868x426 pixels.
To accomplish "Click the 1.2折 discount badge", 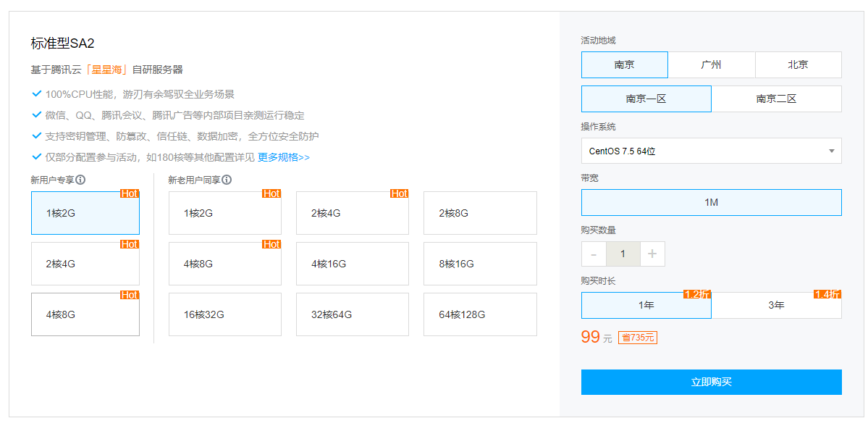I will click(x=697, y=294).
